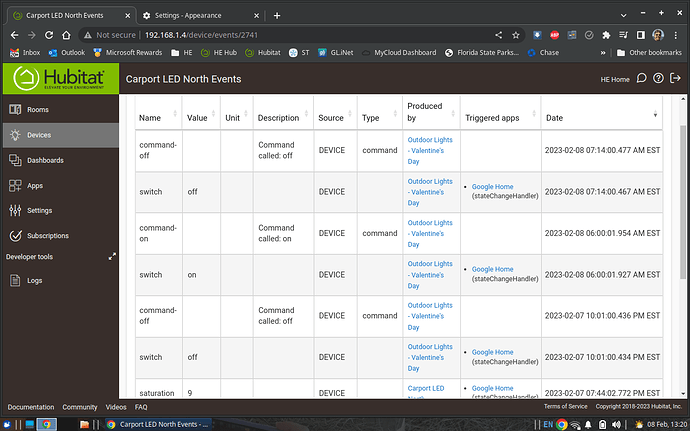Screen dimensions: 690x431
Task: Open the browser extensions puzzle icon
Action: click(x=606, y=35)
